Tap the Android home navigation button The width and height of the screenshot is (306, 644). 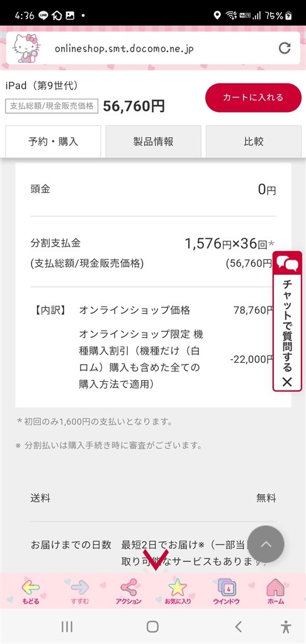pos(152,626)
